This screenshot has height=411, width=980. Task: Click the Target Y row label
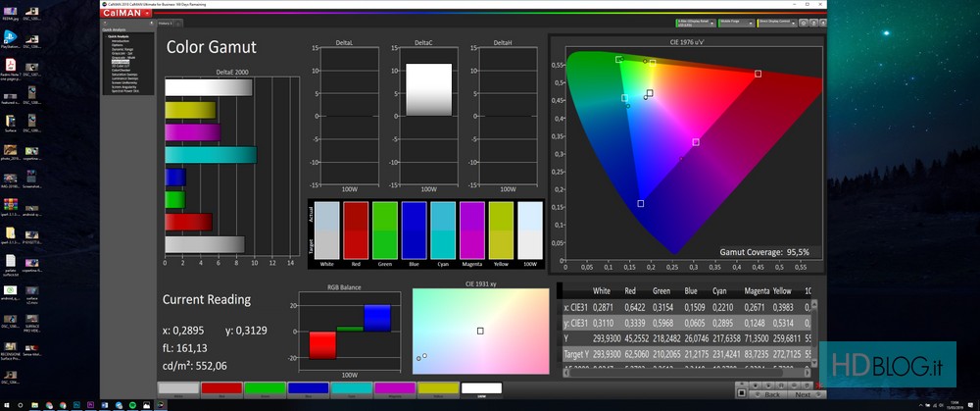575,354
